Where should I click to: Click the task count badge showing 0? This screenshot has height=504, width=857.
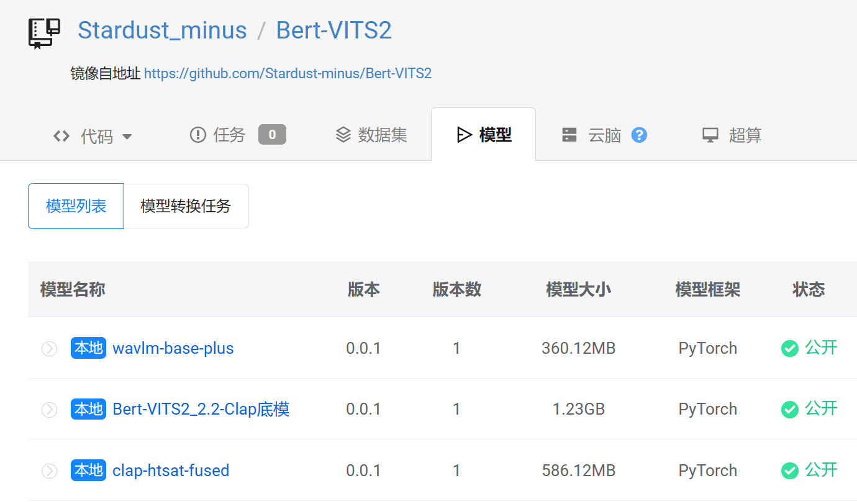coord(272,135)
